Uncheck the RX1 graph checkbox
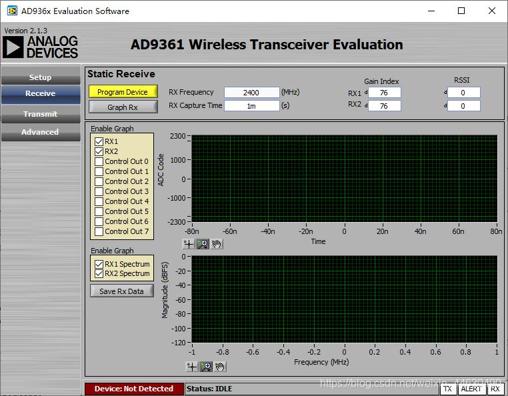Screen dimensions: 508x396 99,141
